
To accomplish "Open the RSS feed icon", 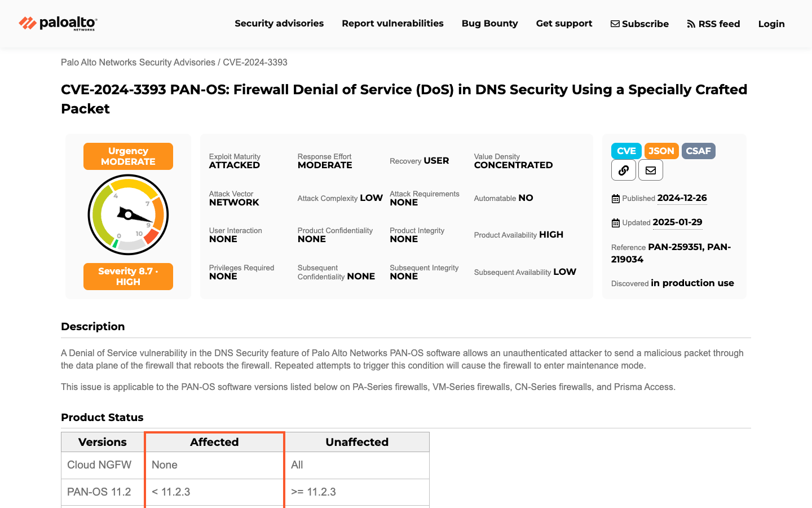I will point(691,24).
